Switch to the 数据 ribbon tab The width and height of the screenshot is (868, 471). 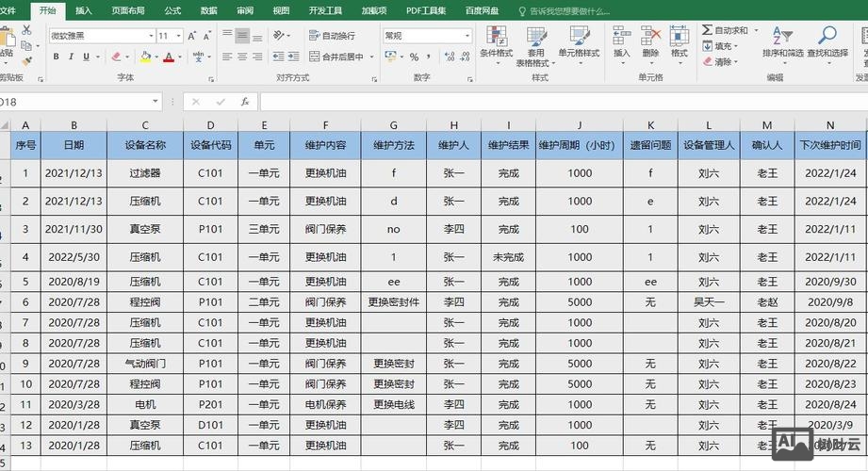[208, 10]
